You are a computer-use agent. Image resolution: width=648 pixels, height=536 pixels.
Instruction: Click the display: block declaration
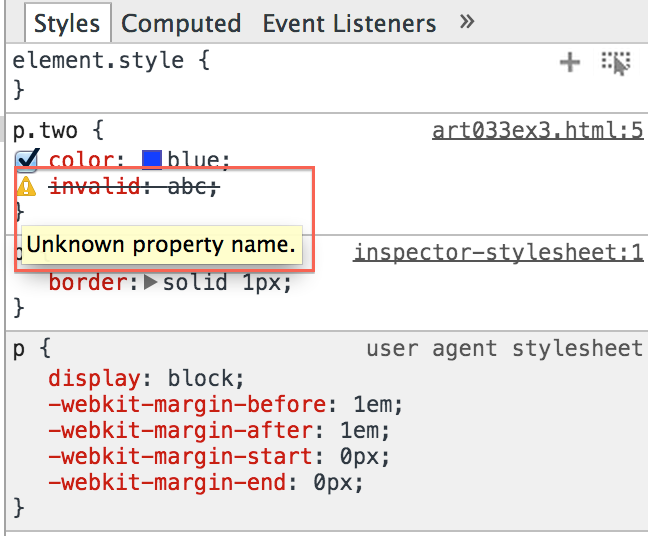pos(146,378)
